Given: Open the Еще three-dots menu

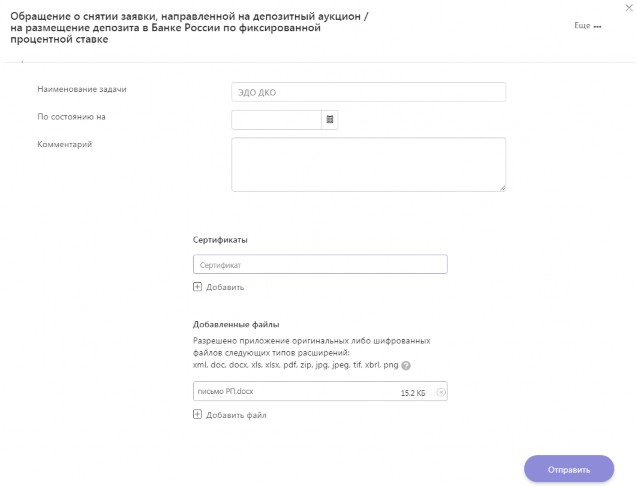Looking at the screenshot, I should [597, 26].
